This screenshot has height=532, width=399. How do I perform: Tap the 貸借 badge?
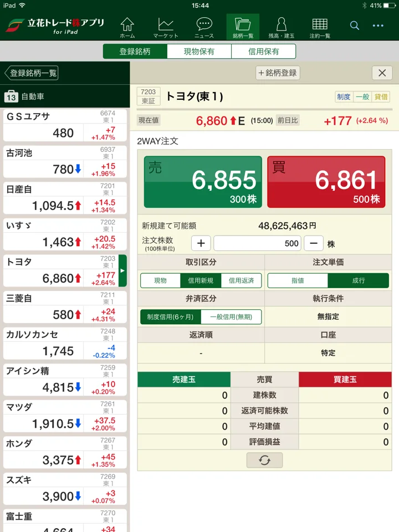tap(381, 96)
